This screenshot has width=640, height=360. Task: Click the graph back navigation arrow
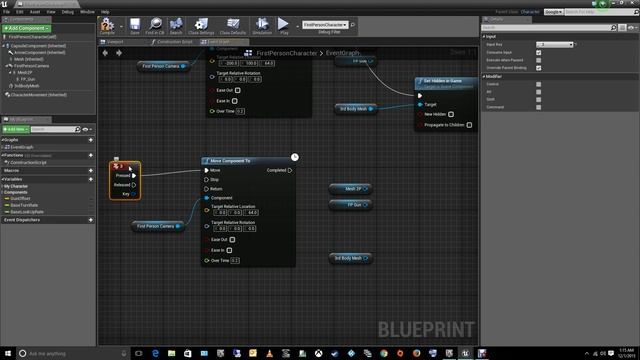[x=105, y=53]
